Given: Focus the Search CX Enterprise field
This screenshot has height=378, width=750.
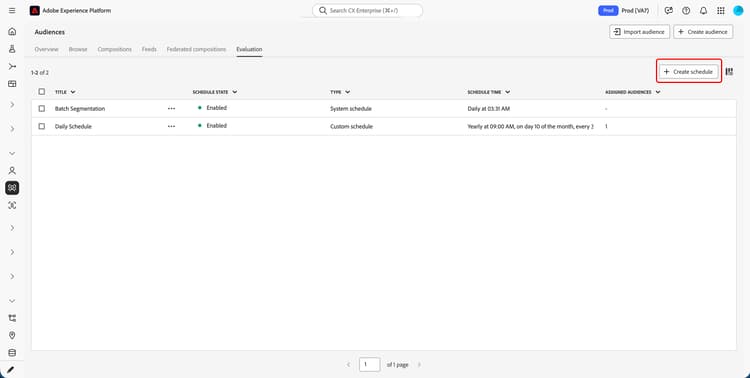Looking at the screenshot, I should (x=367, y=11).
